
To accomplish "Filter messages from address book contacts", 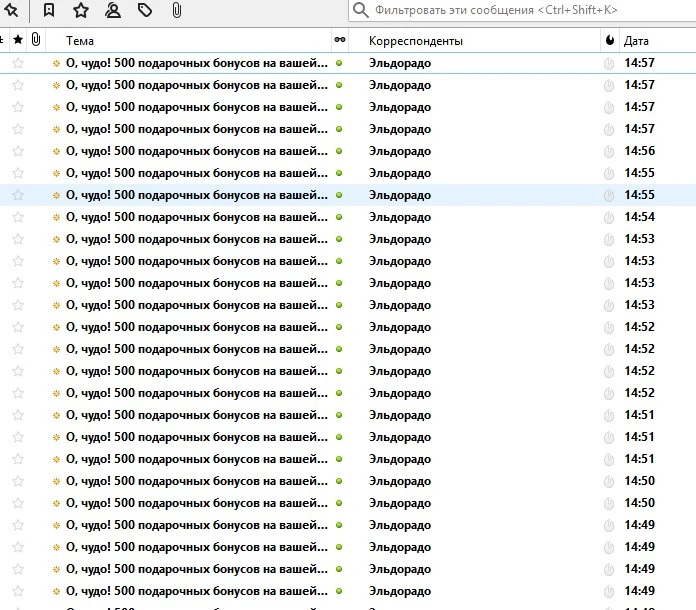I will pyautogui.click(x=113, y=10).
